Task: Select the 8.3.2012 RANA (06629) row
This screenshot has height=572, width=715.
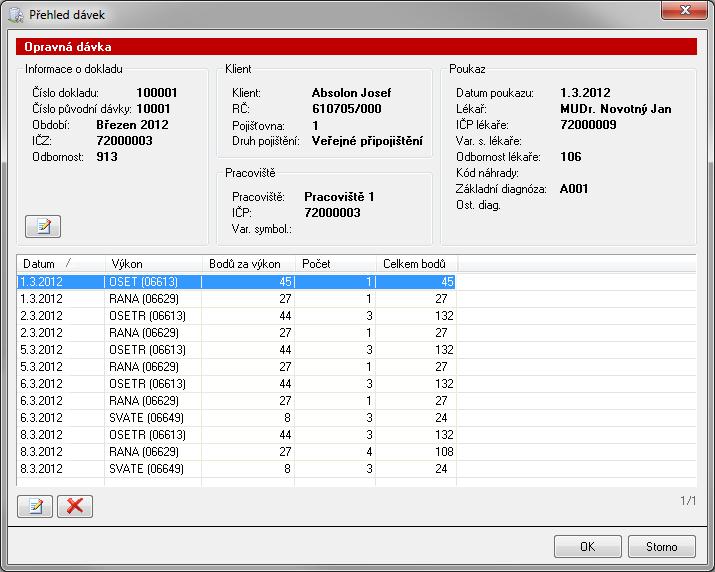Action: pyautogui.click(x=236, y=452)
